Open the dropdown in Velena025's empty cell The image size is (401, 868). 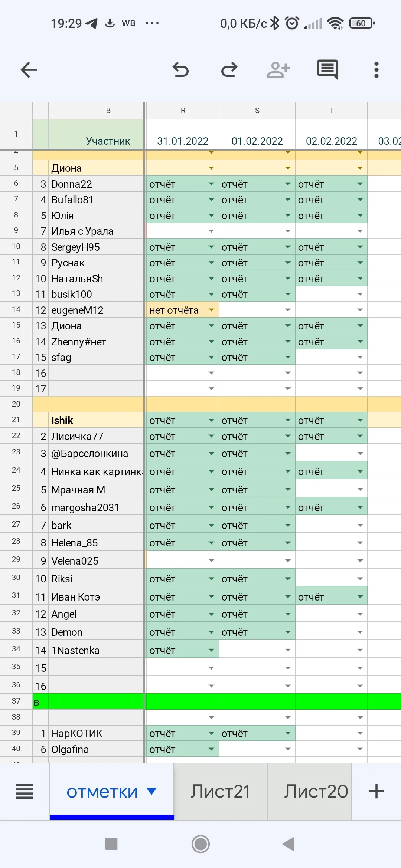pos(211,560)
